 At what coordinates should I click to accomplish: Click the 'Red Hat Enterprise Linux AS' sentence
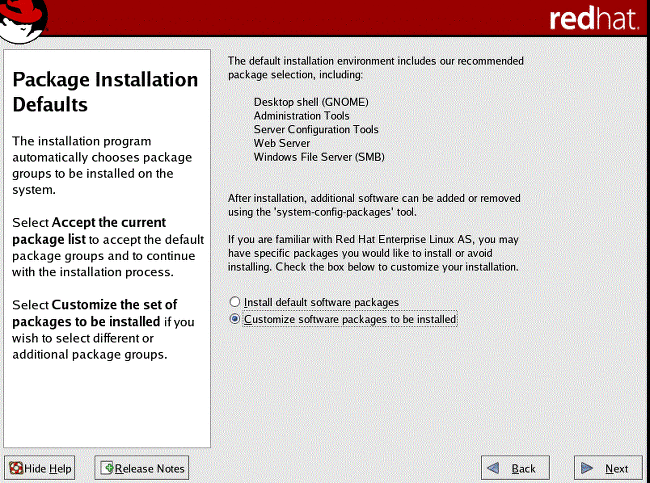click(x=373, y=253)
